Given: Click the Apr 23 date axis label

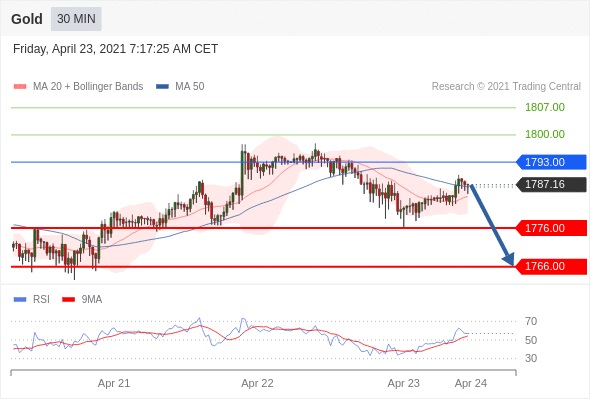Looking at the screenshot, I should (403, 383).
